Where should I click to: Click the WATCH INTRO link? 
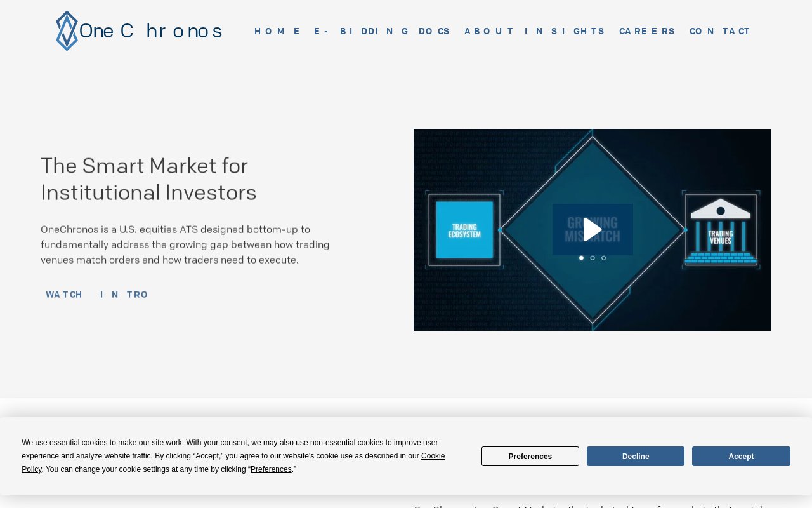tap(96, 295)
